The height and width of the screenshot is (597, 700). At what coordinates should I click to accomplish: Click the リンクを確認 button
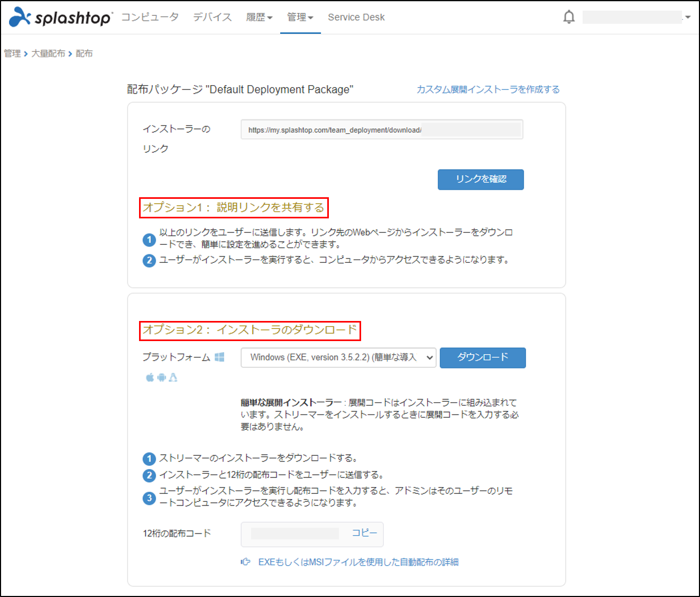pos(480,179)
